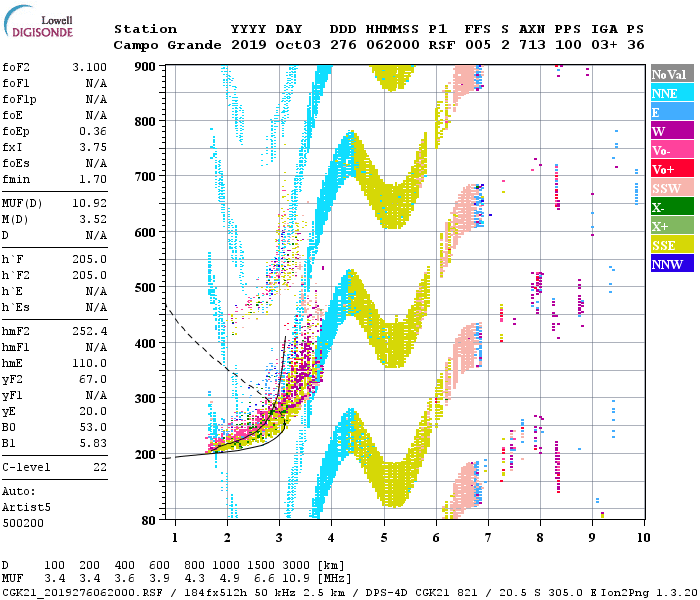Click the RSF P1 value
This screenshot has height=600, width=700.
click(442, 45)
